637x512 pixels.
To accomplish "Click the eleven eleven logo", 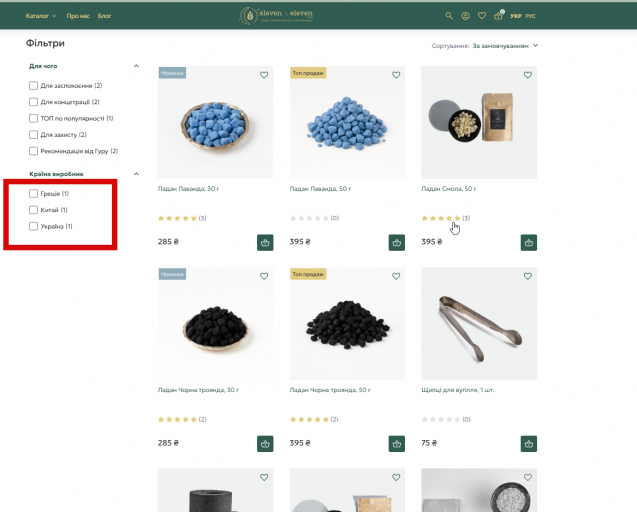I will pos(276,15).
